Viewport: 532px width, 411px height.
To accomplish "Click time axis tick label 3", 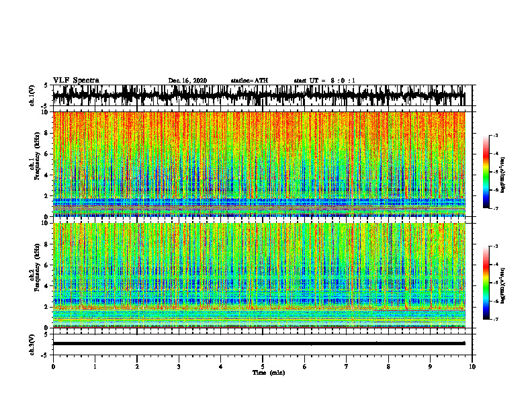I will pos(179,367).
